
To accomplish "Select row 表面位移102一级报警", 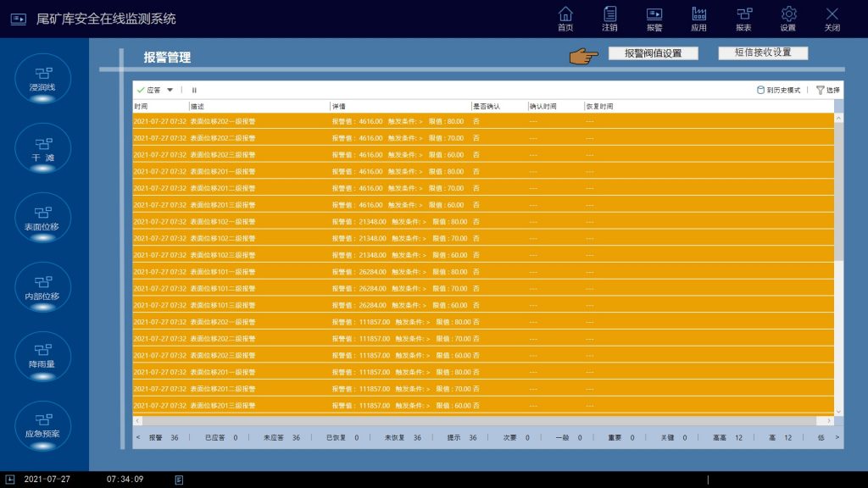I will (x=483, y=221).
